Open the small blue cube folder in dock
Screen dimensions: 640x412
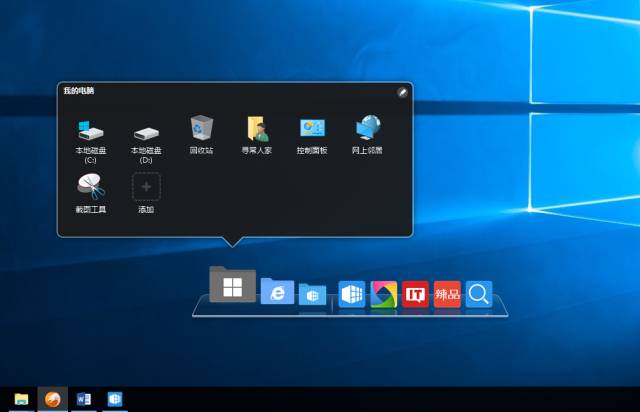[x=312, y=294]
